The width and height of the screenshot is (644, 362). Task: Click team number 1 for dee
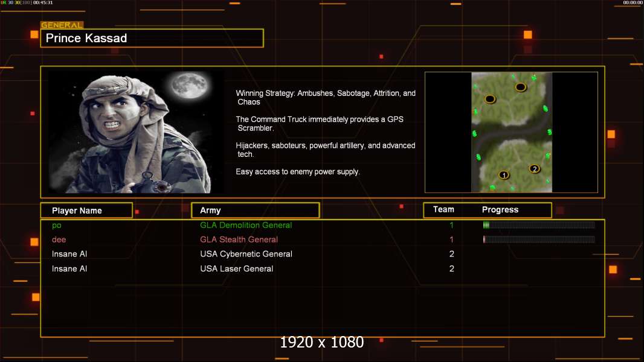pyautogui.click(x=451, y=240)
